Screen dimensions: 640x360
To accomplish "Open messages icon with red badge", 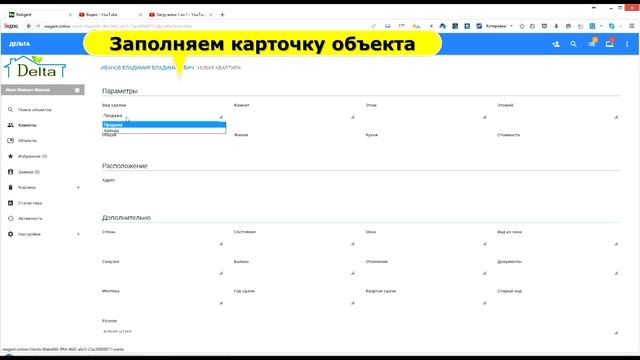I will click(x=610, y=43).
